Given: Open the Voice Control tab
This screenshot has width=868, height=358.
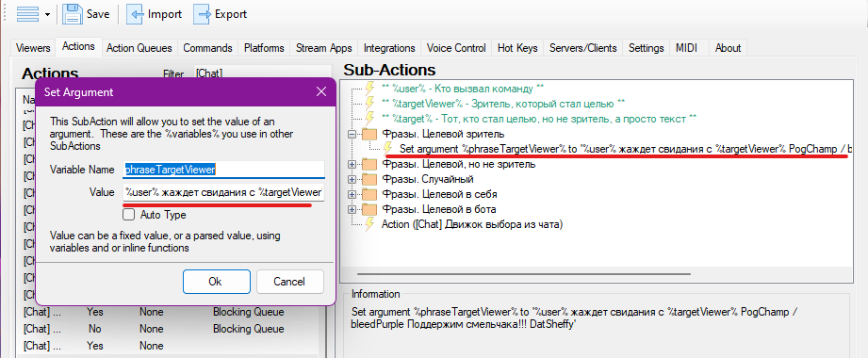Looking at the screenshot, I should (456, 48).
